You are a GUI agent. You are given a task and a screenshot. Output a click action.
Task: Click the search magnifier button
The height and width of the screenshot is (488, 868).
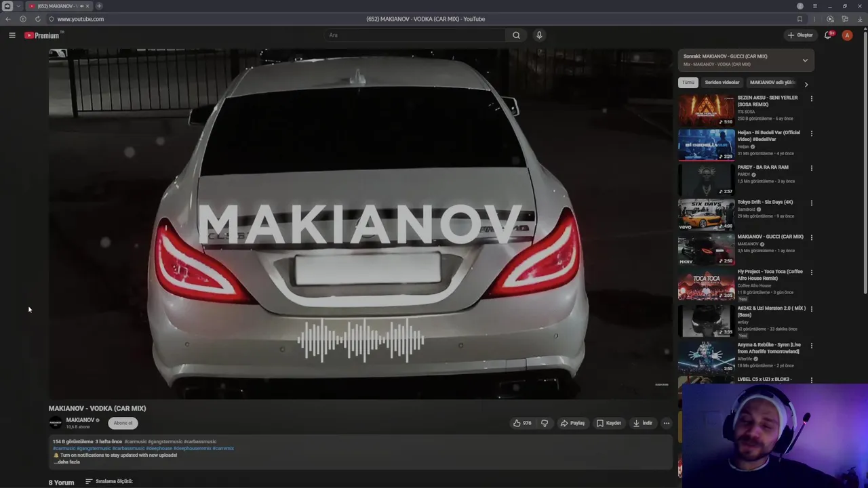(x=516, y=35)
